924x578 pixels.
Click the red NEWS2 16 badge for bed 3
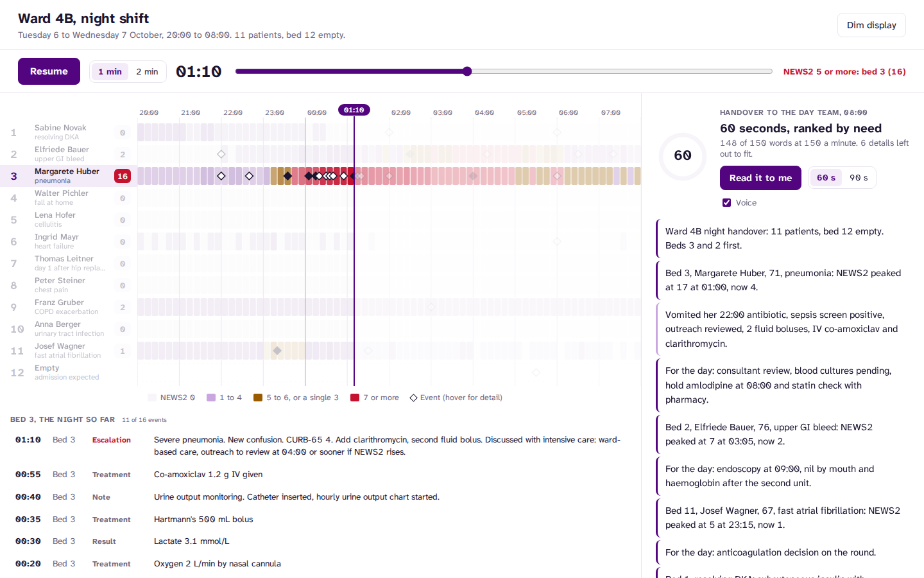tap(123, 176)
